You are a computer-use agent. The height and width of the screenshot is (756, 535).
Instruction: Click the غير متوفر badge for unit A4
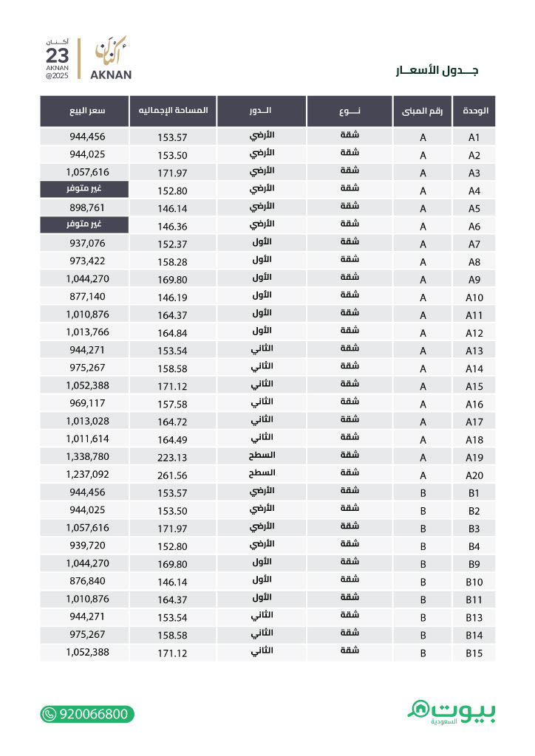click(84, 190)
